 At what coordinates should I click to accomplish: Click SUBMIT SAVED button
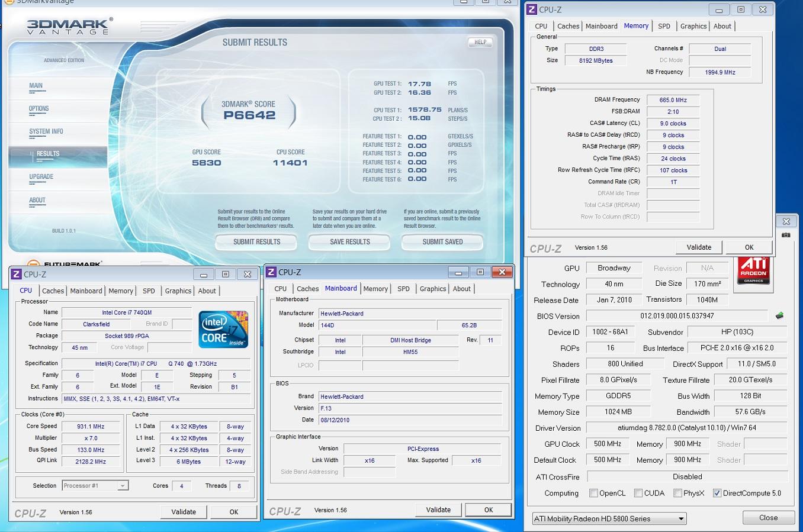(442, 242)
